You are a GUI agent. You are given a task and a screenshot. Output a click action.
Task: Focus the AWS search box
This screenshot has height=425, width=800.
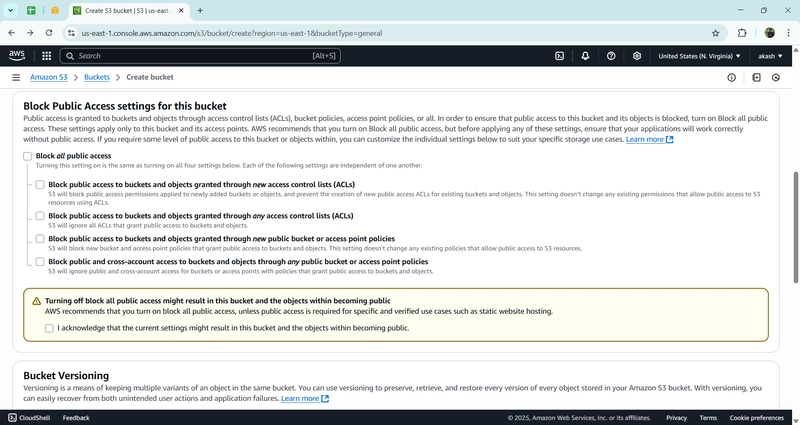click(x=200, y=56)
